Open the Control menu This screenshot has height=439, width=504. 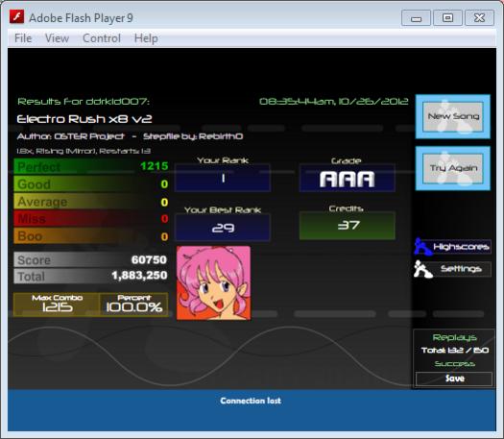tap(102, 38)
